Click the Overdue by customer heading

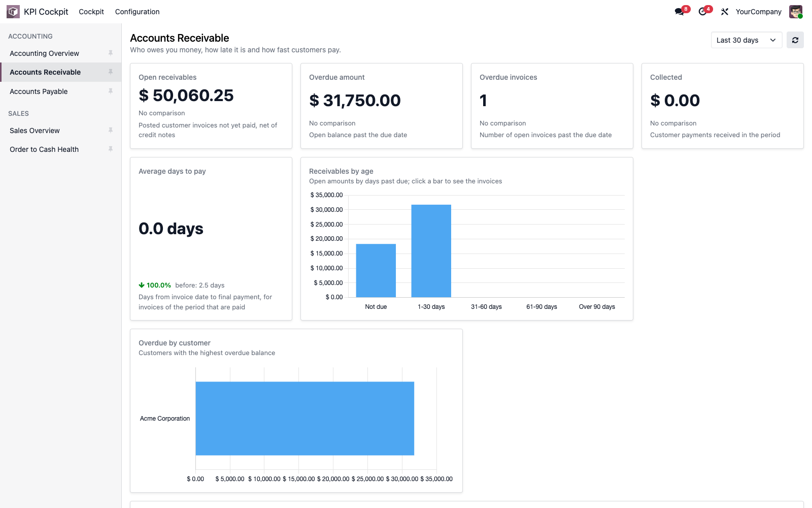coord(175,343)
